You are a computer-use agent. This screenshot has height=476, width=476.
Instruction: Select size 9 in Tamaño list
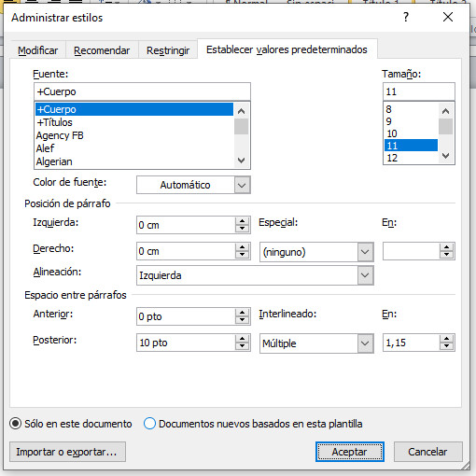pos(411,121)
